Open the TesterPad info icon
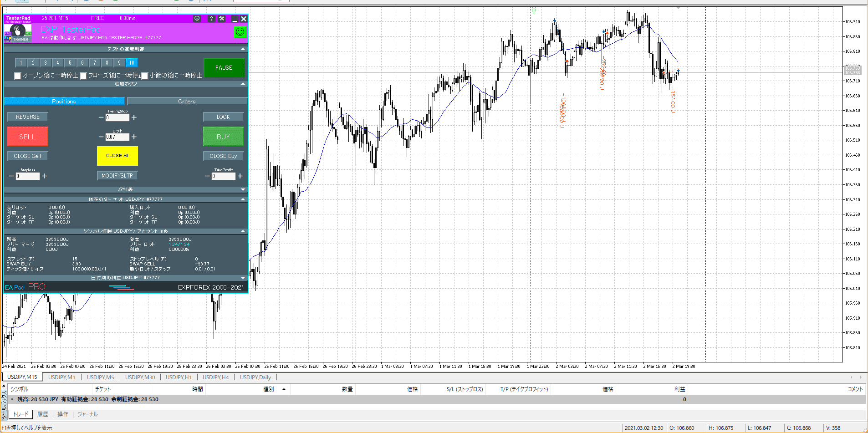This screenshot has height=433, width=868. coord(197,19)
